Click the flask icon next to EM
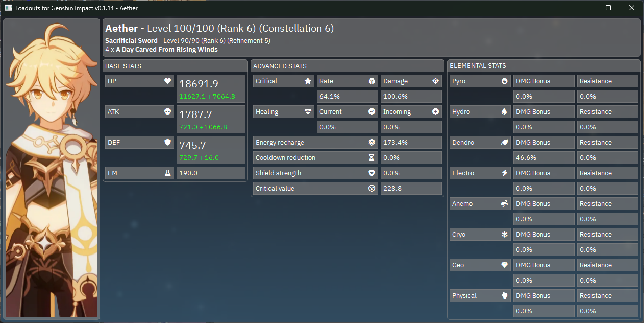The width and height of the screenshot is (644, 323). 167,173
